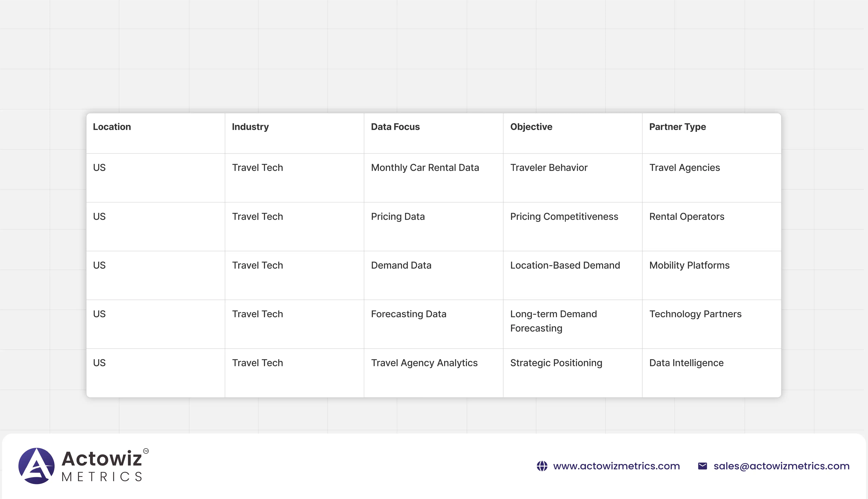Click the Industry column header
The width and height of the screenshot is (868, 499).
point(250,127)
